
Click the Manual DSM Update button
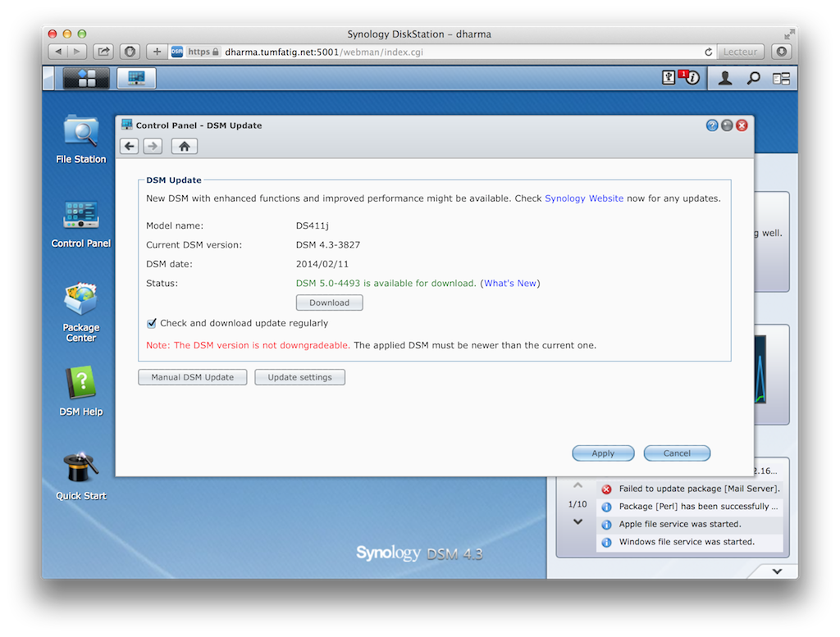coord(192,377)
